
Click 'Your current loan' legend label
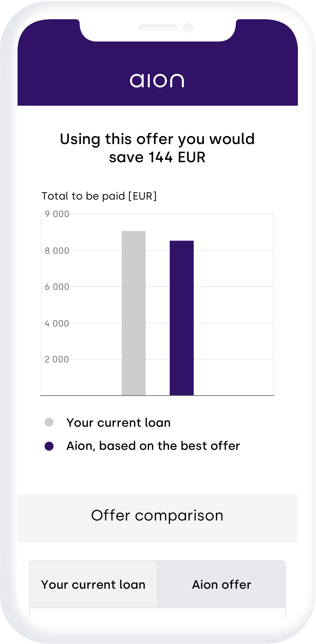pos(119,422)
